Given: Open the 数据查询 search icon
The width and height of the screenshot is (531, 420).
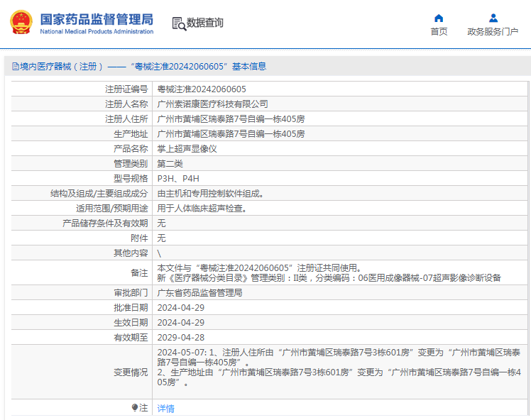Looking at the screenshot, I should pyautogui.click(x=179, y=23).
